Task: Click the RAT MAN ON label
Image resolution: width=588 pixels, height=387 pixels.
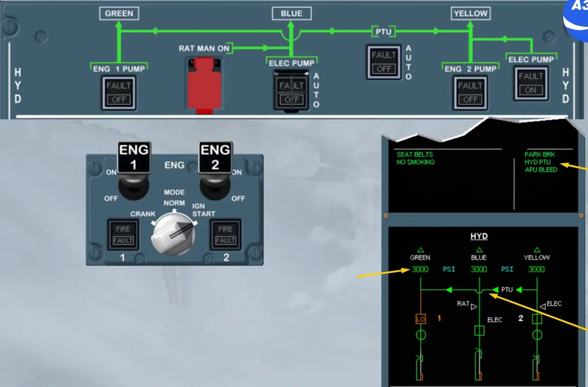Action: click(204, 48)
